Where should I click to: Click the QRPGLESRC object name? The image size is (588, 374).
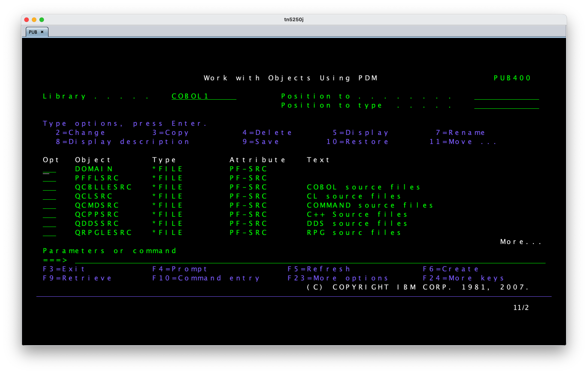103,232
